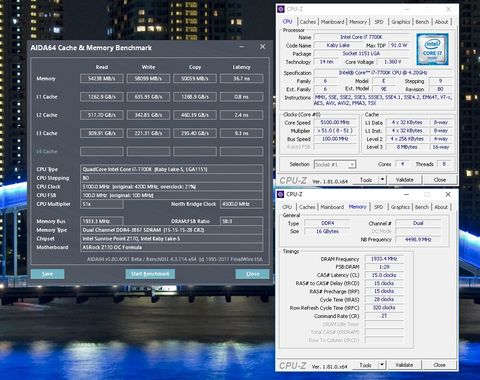Open the Caches tab in top CPU-Z window

point(307,22)
